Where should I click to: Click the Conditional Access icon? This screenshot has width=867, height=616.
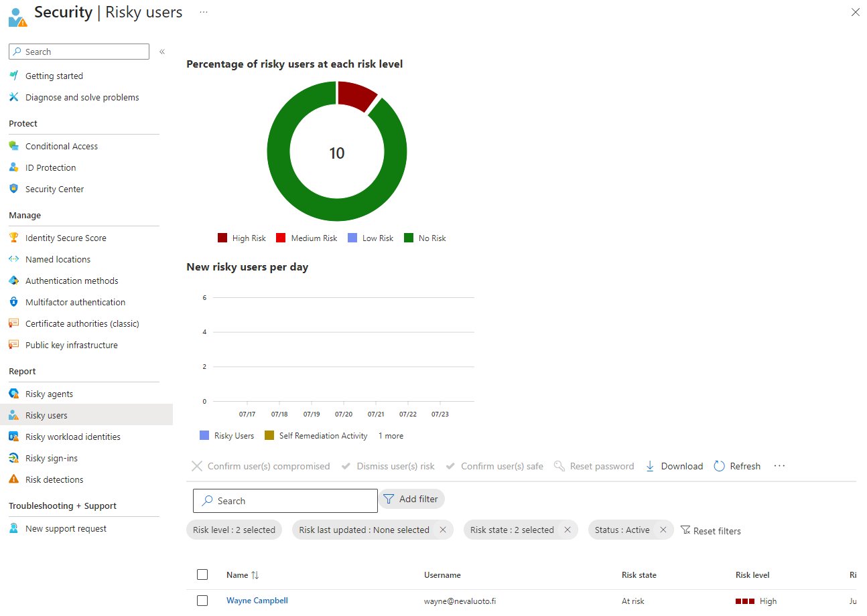click(14, 146)
